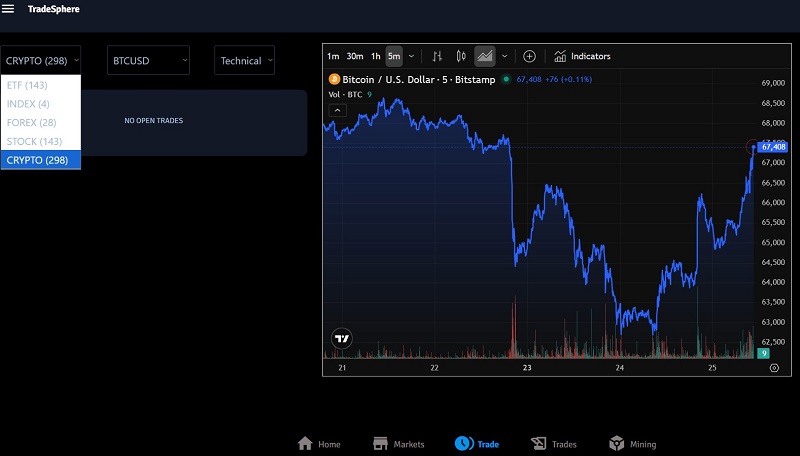The image size is (800, 456).
Task: Select the candlestick chart style icon
Action: [x=461, y=57]
